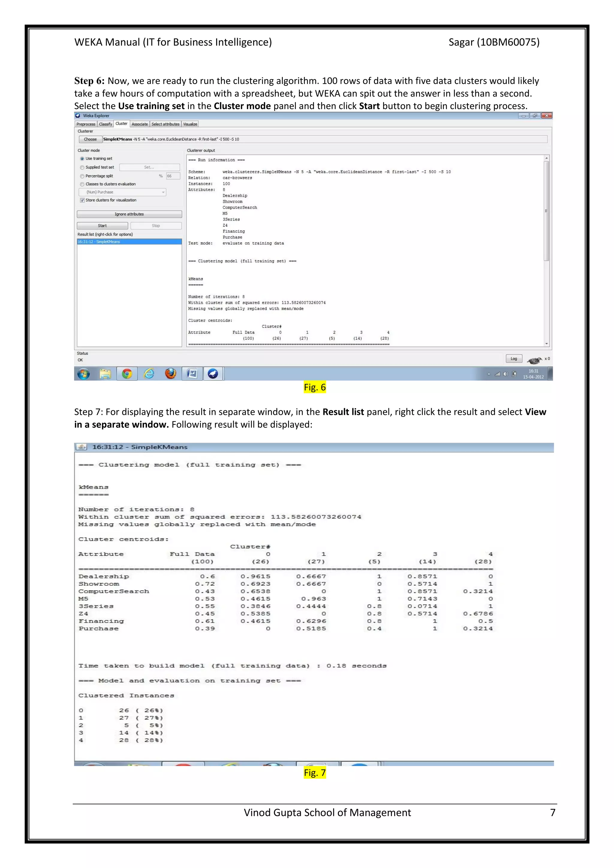Screen dimensions: 614x868
Task: Go to Visualize tab
Action: (190, 124)
